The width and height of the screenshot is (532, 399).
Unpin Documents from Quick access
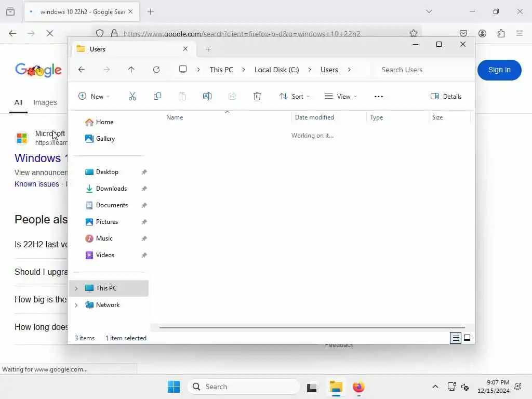coord(144,205)
